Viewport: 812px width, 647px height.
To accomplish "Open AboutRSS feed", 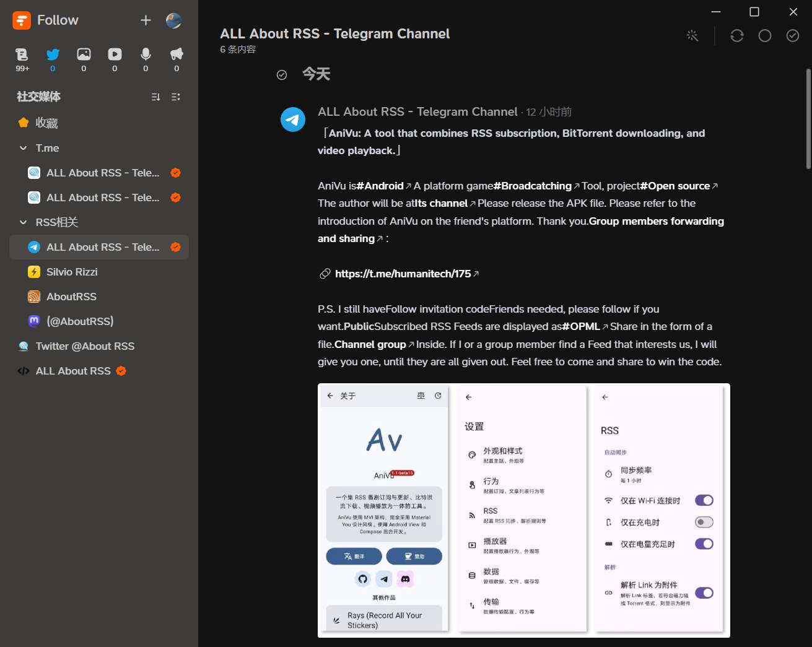I will [x=99, y=297].
